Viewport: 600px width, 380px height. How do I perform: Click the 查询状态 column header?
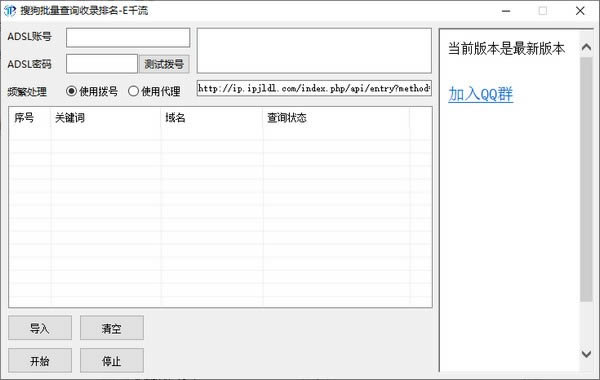point(336,118)
